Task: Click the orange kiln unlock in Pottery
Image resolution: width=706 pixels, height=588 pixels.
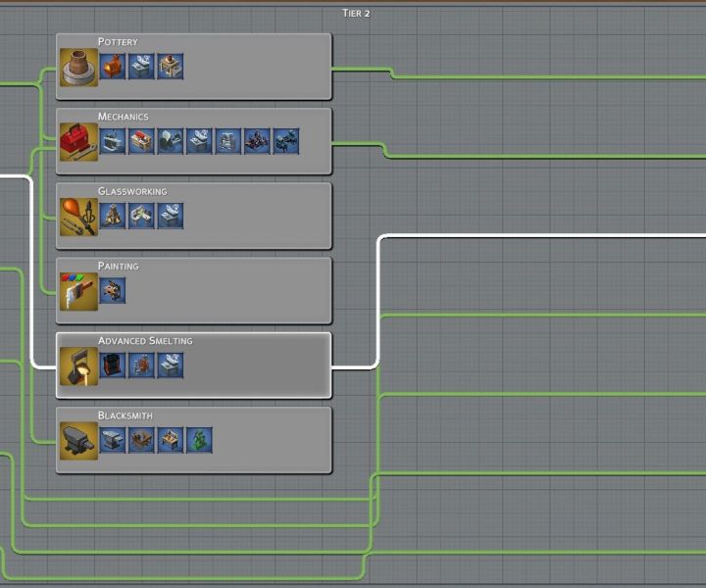Action: (113, 67)
